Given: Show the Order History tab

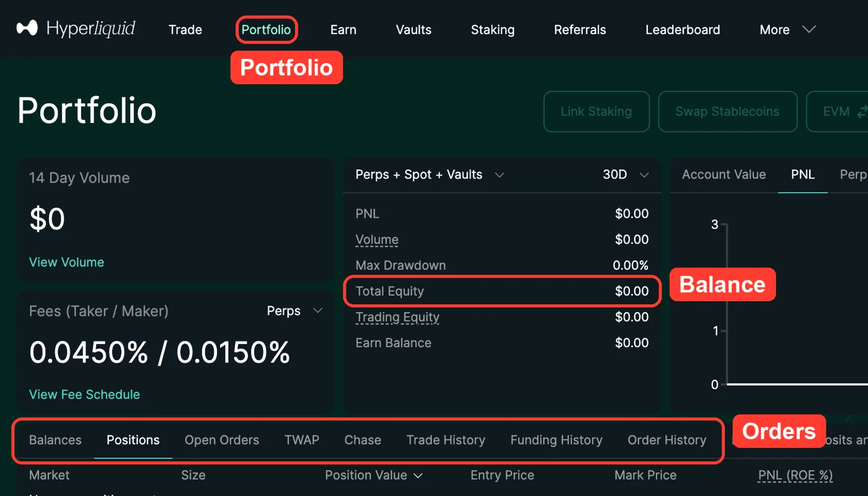Looking at the screenshot, I should pos(667,440).
